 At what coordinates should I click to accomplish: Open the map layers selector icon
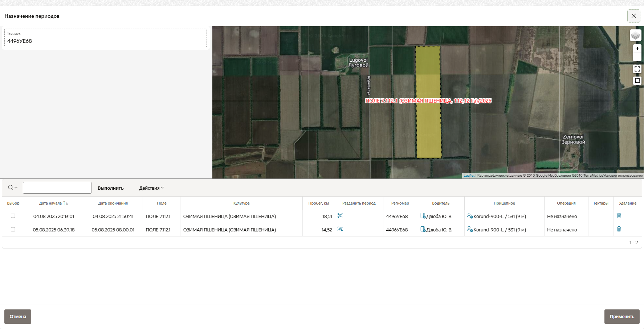point(635,36)
